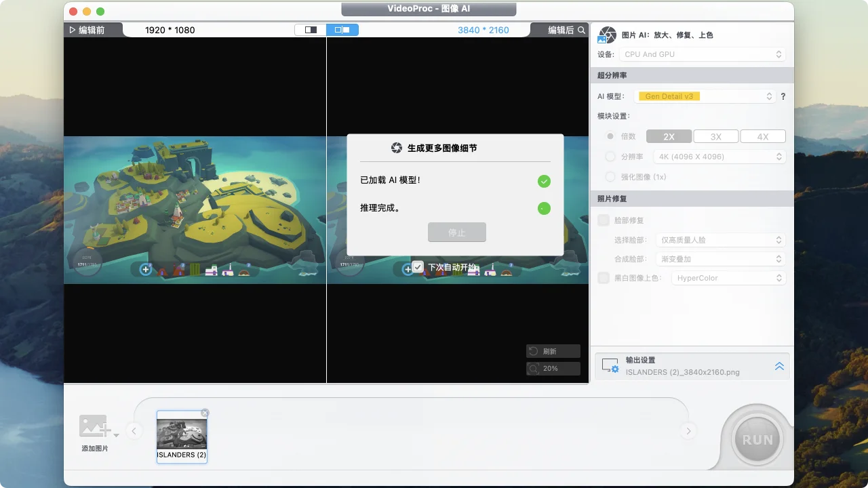
Task: Select the 分辨率 radio button
Action: 610,157
